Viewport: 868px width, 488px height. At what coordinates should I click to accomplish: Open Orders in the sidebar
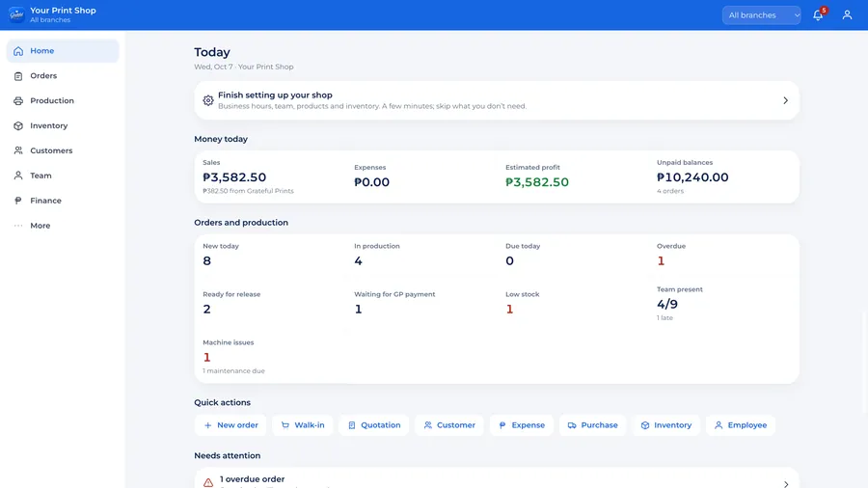click(63, 76)
